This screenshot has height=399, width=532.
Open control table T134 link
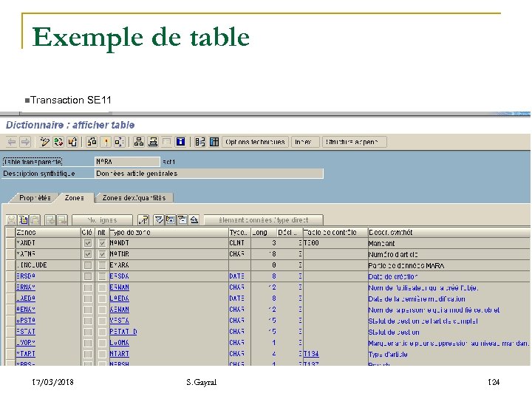tap(311, 354)
